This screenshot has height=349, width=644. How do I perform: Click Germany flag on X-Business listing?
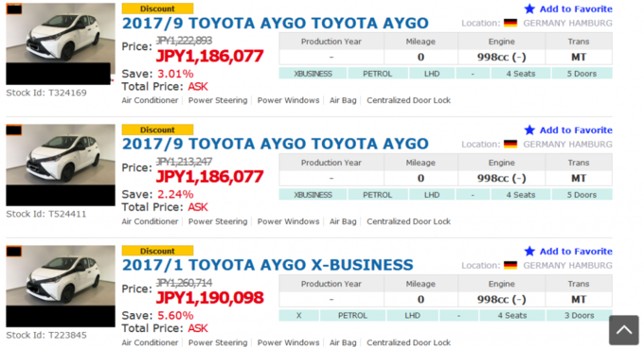510,266
